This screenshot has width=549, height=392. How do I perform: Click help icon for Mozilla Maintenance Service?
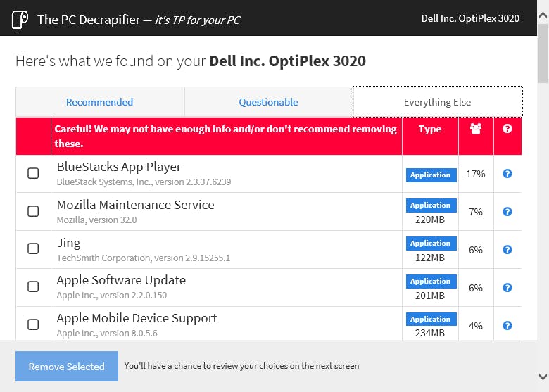507,212
